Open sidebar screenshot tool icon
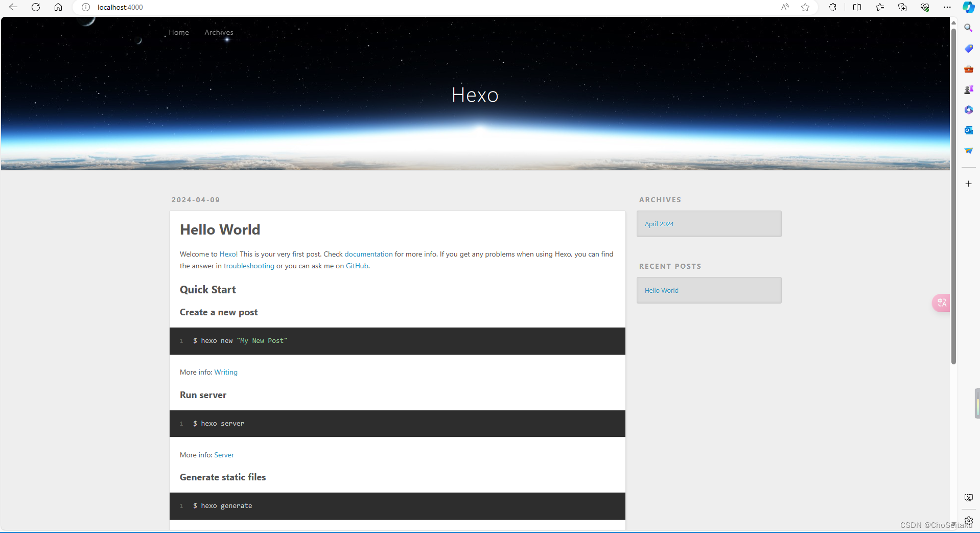The width and height of the screenshot is (980, 533). pyautogui.click(x=968, y=498)
